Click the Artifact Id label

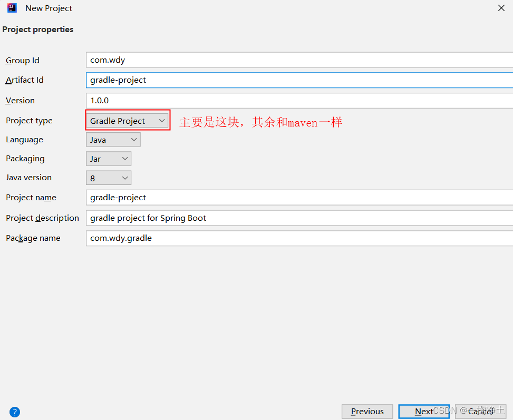coord(25,80)
